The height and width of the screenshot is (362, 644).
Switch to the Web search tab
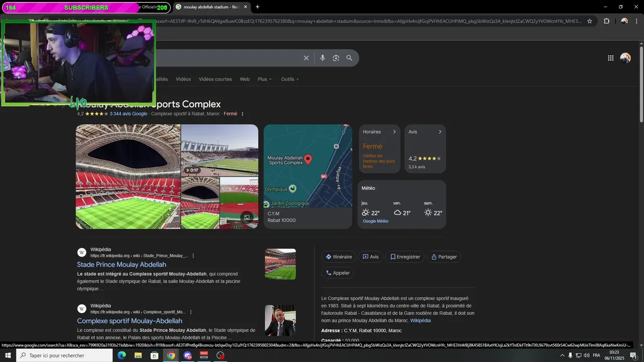[245, 79]
